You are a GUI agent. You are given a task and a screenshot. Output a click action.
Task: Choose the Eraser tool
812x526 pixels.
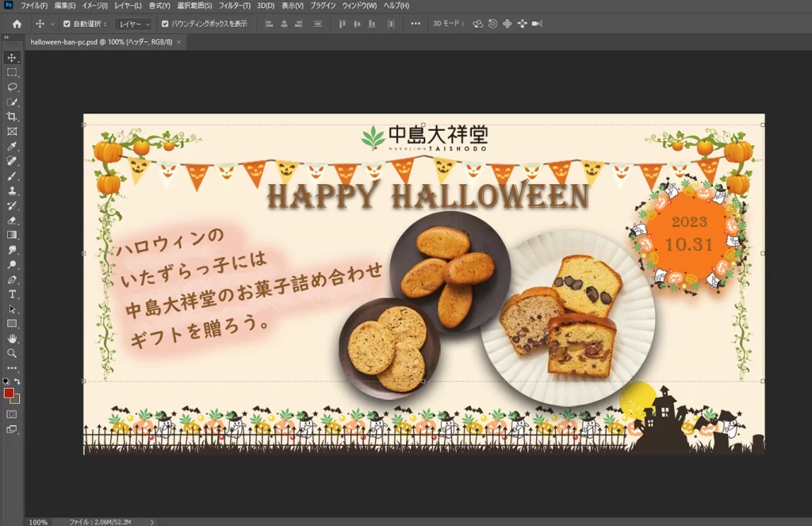point(12,221)
